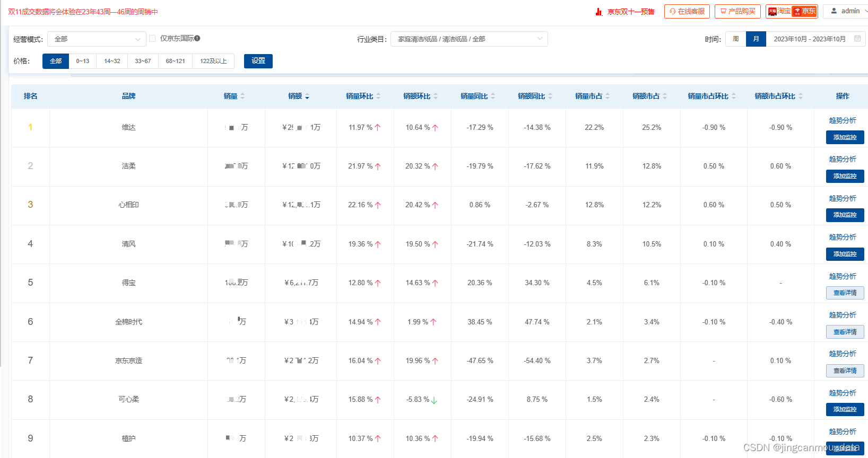Click the bar chart icon near 京东双十一预售

[x=598, y=11]
